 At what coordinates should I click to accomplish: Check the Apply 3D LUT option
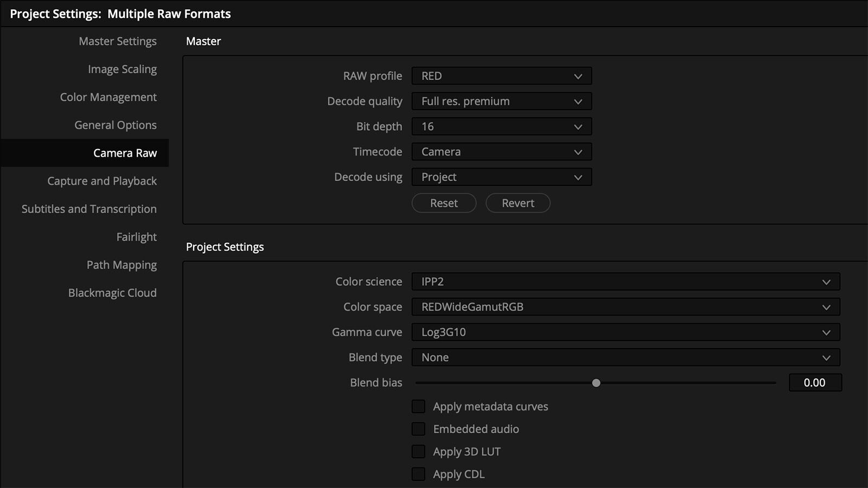(x=418, y=451)
